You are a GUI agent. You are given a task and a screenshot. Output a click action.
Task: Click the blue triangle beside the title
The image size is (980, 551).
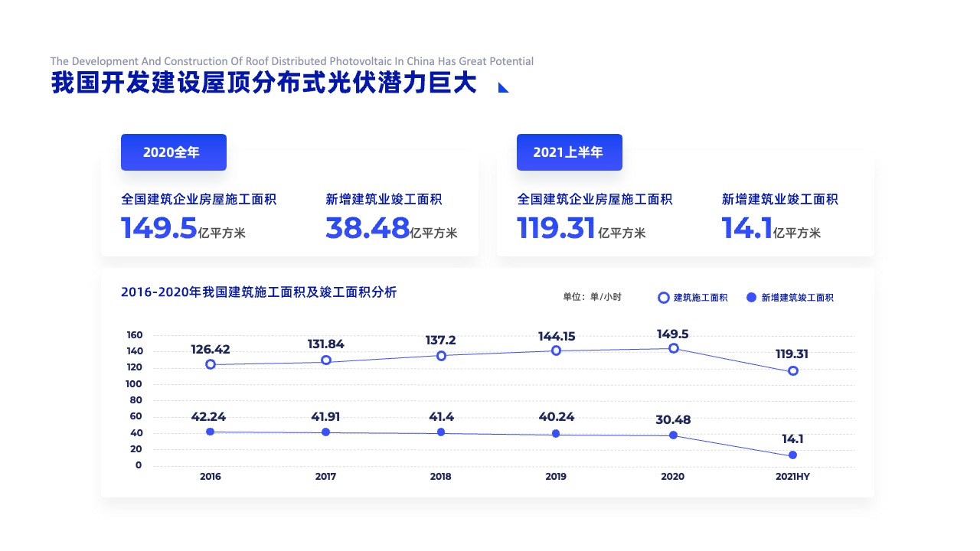[504, 87]
